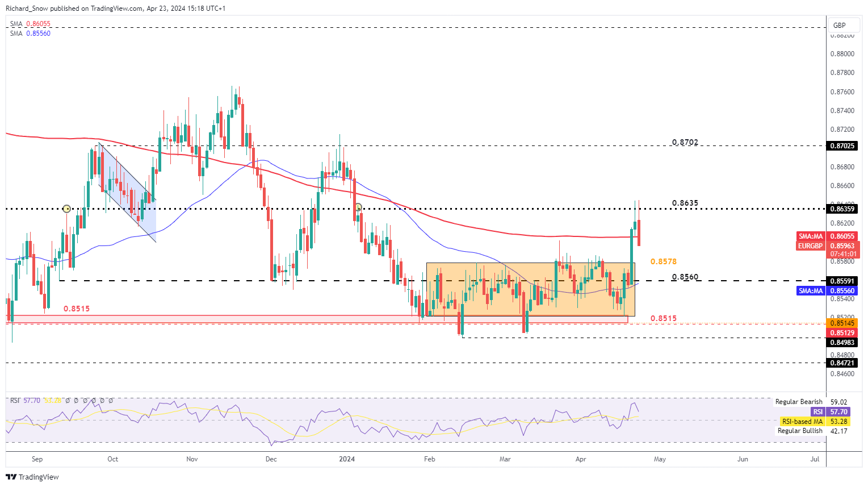Image resolution: width=868 pixels, height=487 pixels.
Task: Click the Jun label on time axis
Action: click(743, 459)
